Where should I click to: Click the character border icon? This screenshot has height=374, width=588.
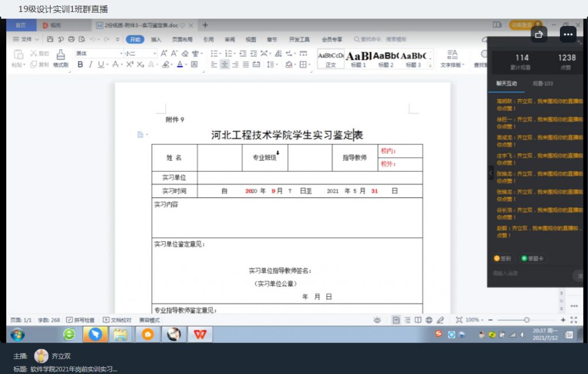pos(194,64)
